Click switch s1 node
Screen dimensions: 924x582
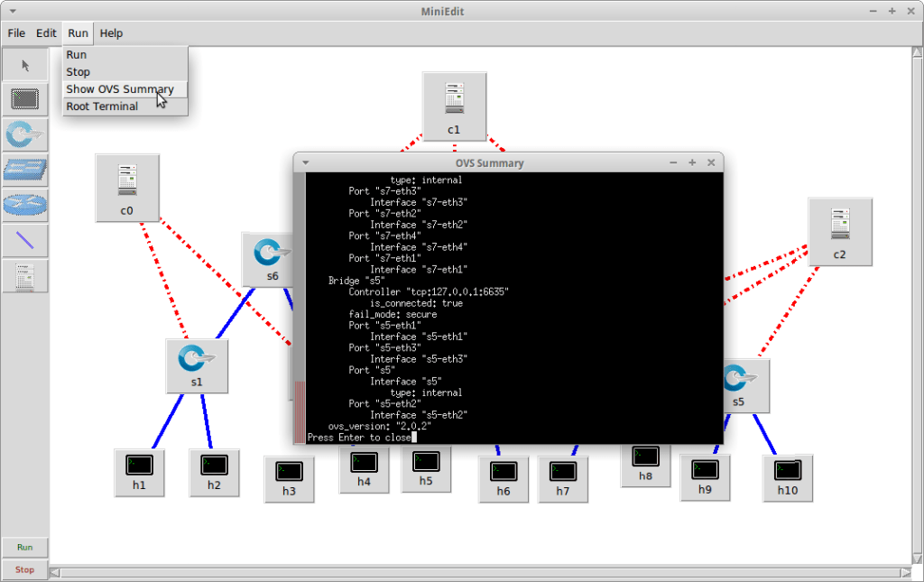pos(197,365)
